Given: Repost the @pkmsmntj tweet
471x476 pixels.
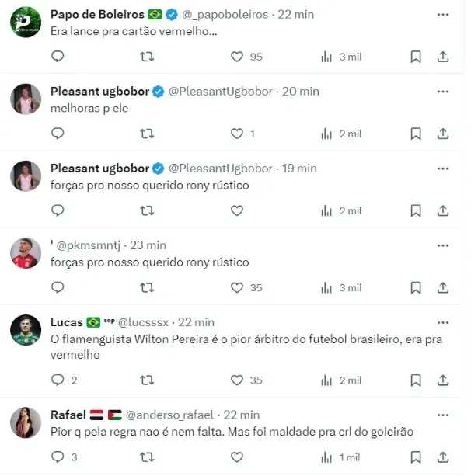Looking at the screenshot, I should [x=146, y=287].
